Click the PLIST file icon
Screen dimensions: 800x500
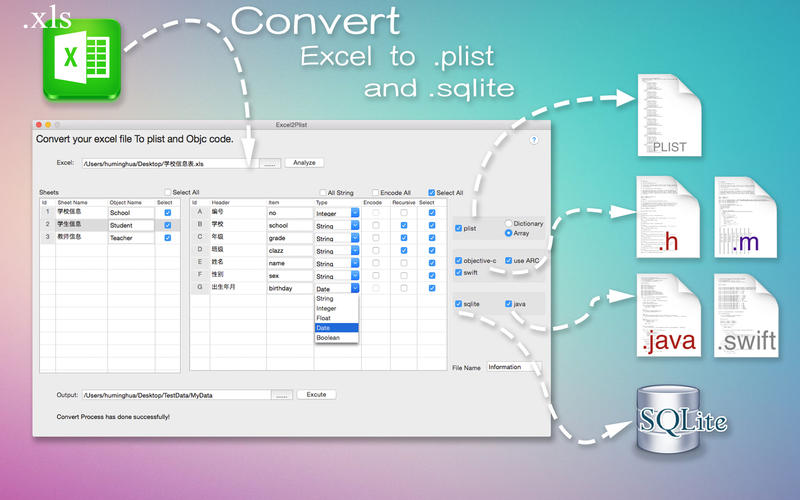pos(669,115)
